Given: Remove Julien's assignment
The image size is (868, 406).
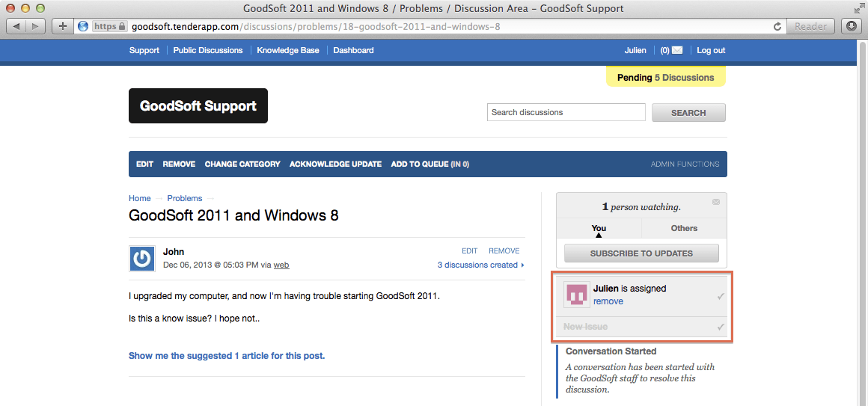Looking at the screenshot, I should pos(608,301).
